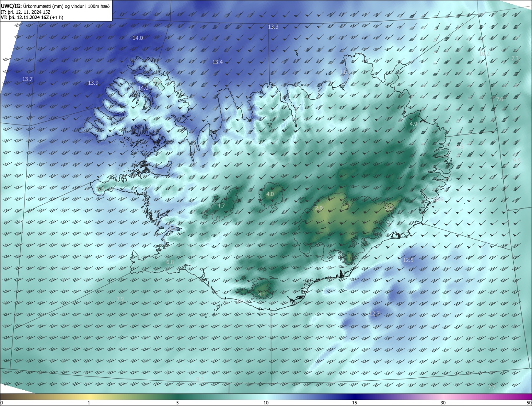Click the 12.7 value over the southern sea

tap(374, 314)
